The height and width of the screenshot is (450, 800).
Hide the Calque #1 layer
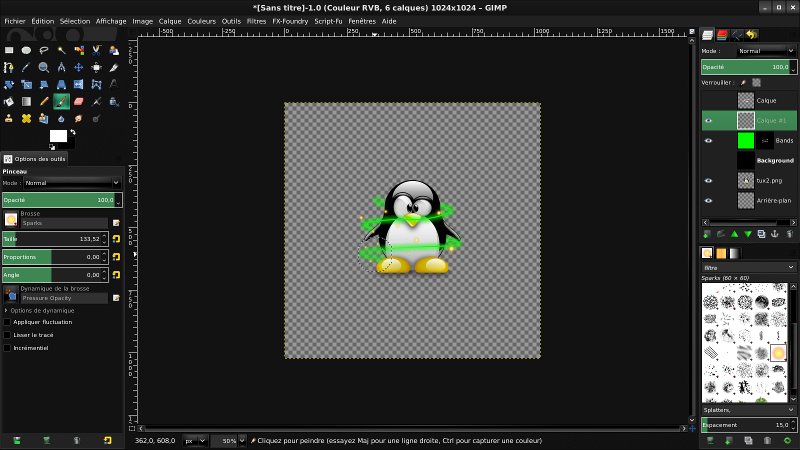(708, 121)
